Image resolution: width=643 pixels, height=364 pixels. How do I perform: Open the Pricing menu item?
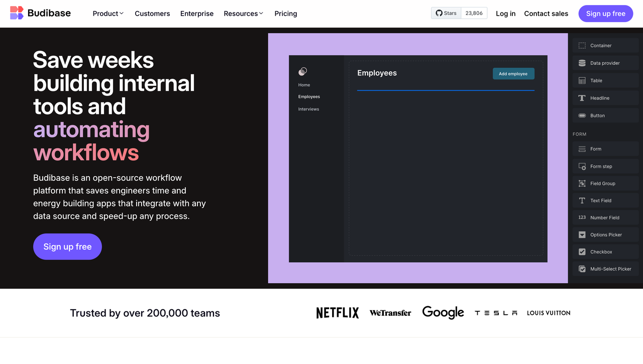pos(286,14)
